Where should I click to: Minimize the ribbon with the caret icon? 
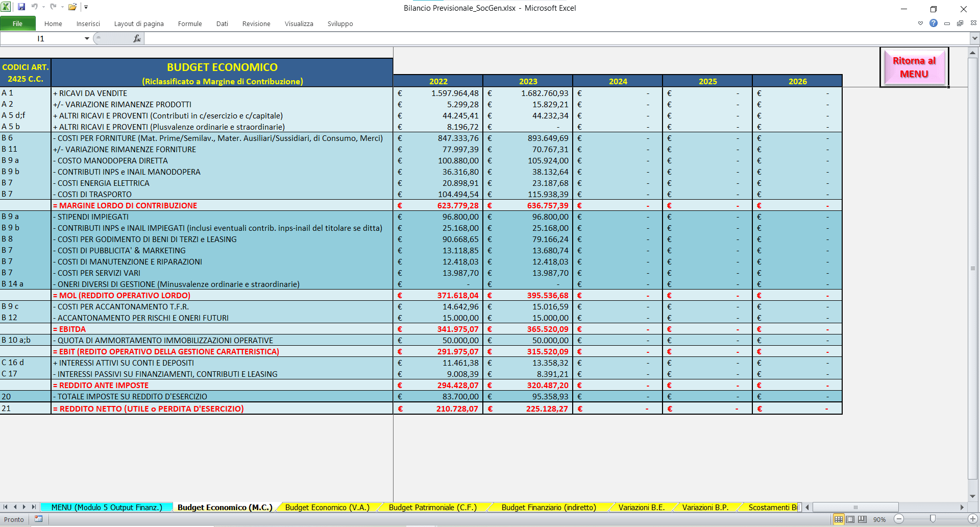coord(920,23)
